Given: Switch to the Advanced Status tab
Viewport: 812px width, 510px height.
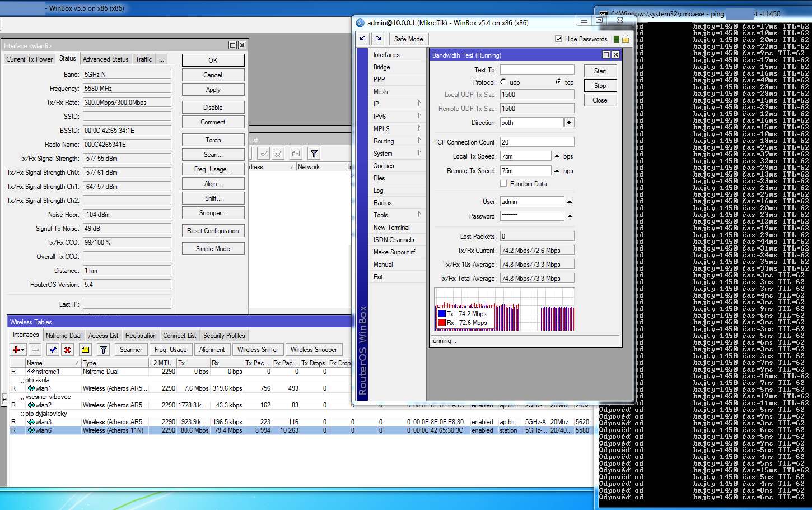Looking at the screenshot, I should [x=105, y=59].
